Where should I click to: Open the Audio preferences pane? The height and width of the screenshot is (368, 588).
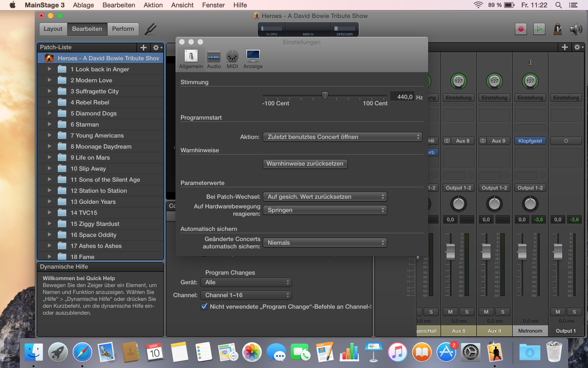pyautogui.click(x=214, y=59)
